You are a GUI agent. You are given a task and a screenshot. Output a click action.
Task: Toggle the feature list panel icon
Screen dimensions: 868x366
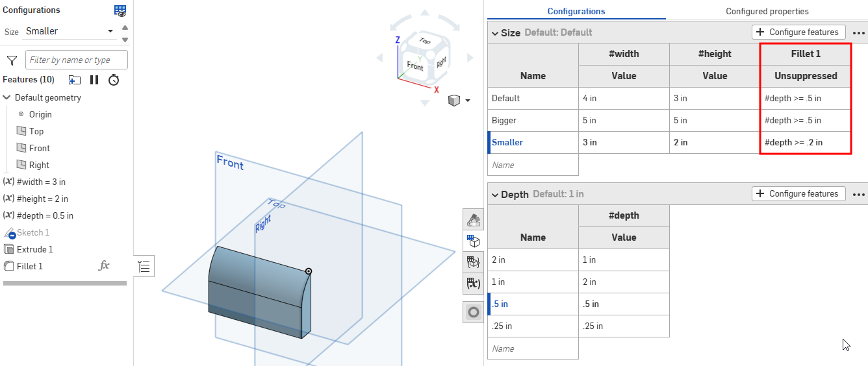tap(144, 266)
